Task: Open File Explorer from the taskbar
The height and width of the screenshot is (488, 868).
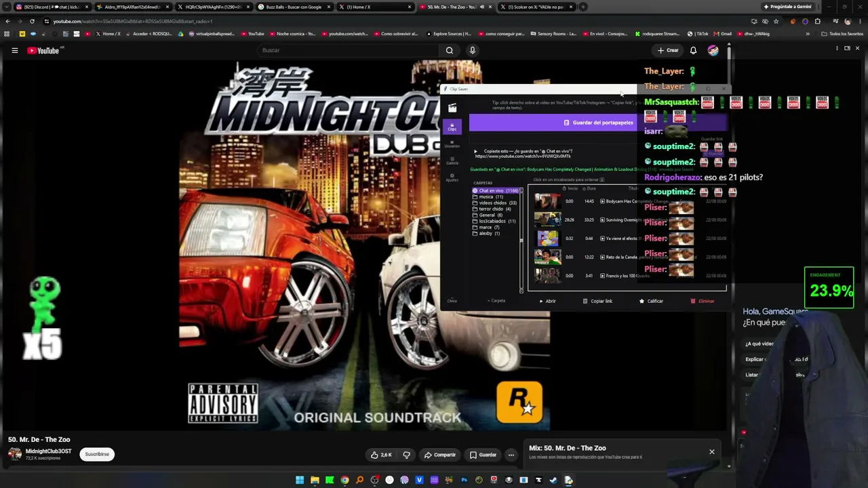Action: 315,480
